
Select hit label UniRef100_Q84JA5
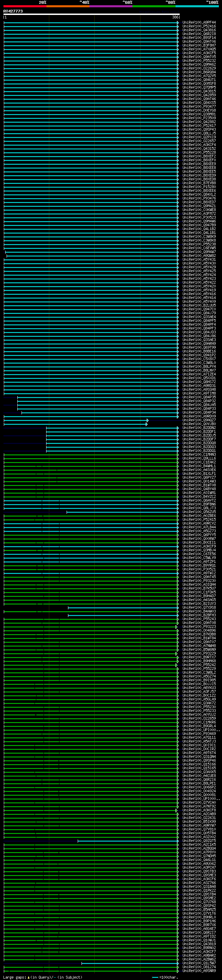[199, 405]
